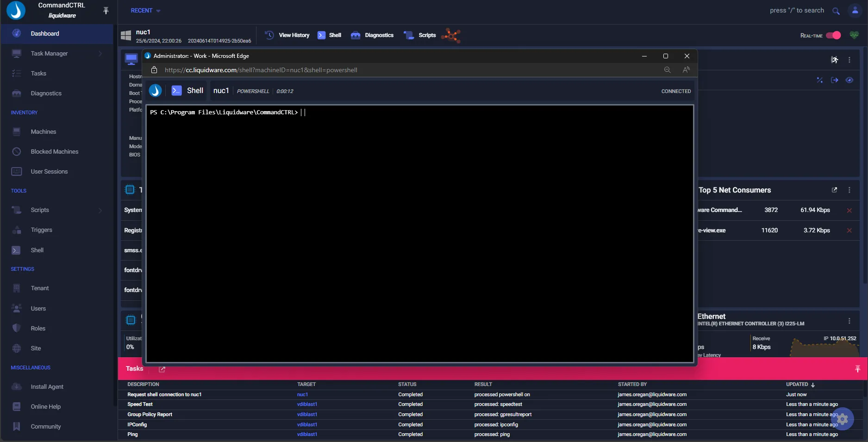Pin the Tasks panel

857,369
